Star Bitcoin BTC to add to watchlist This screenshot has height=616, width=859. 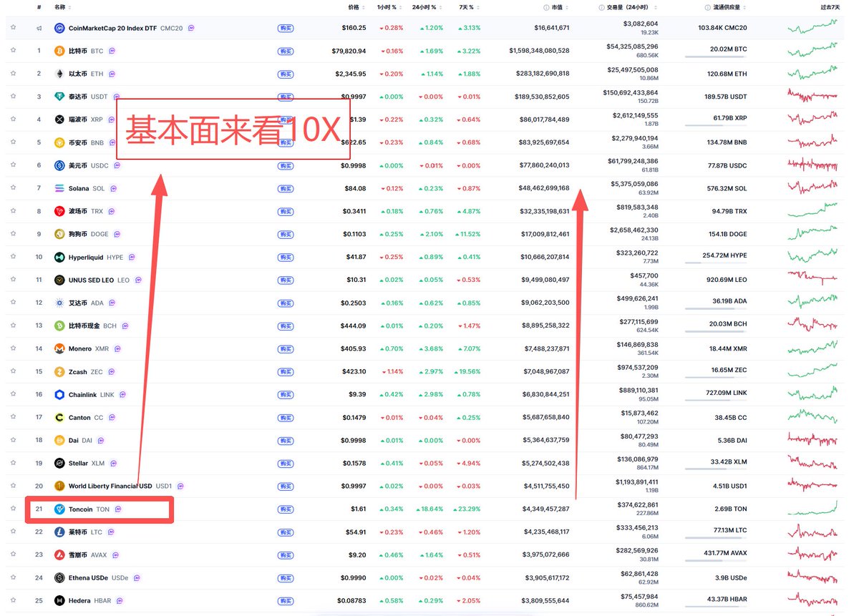(x=14, y=51)
